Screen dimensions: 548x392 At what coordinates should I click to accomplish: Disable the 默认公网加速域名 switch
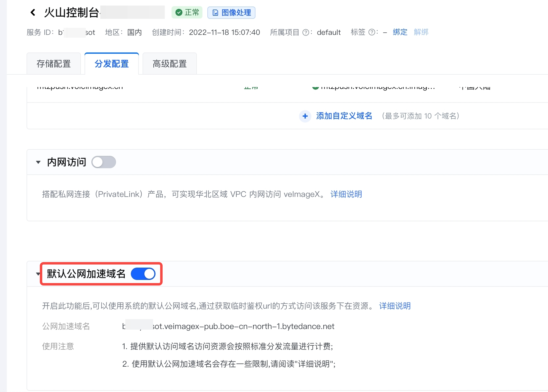tap(143, 274)
